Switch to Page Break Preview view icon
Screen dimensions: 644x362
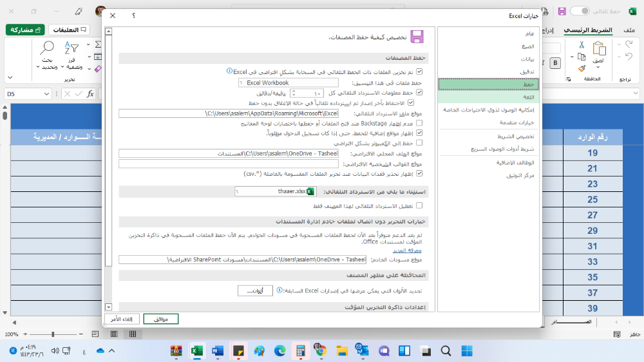click(x=95, y=334)
